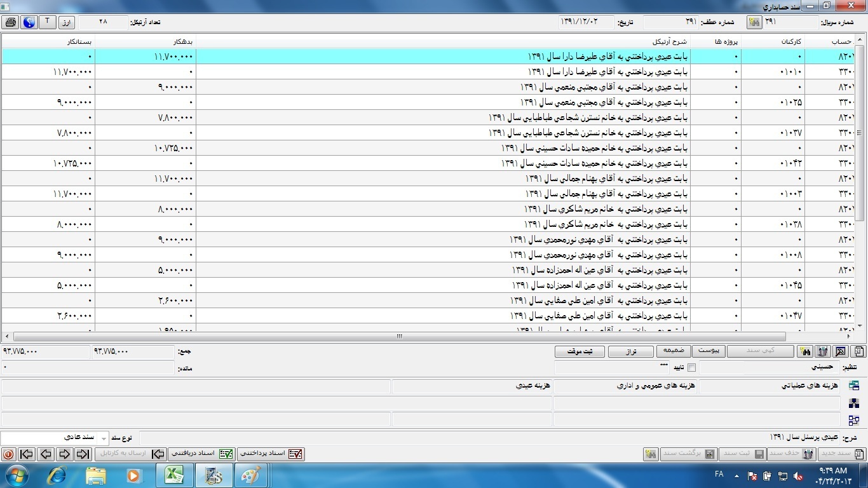Click the binoculars search icon
This screenshot has width=868, height=488.
point(806,351)
